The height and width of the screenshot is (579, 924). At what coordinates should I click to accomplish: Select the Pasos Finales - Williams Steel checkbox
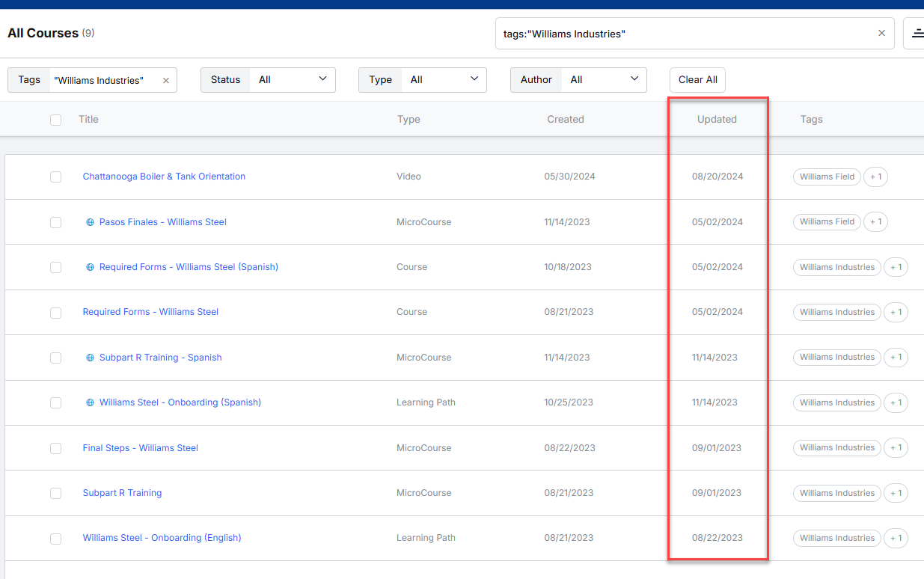point(55,223)
